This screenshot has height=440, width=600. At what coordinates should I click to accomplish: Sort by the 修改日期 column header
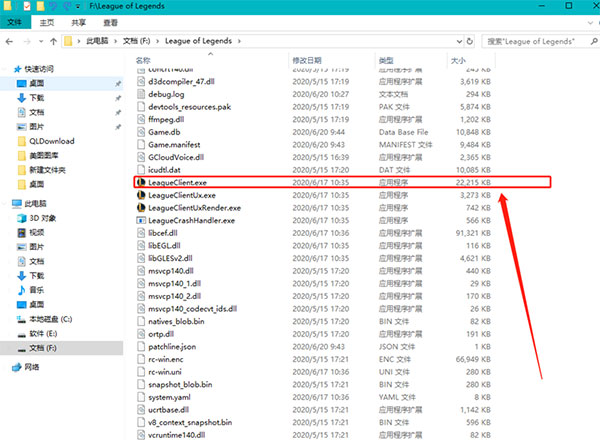coord(331,60)
